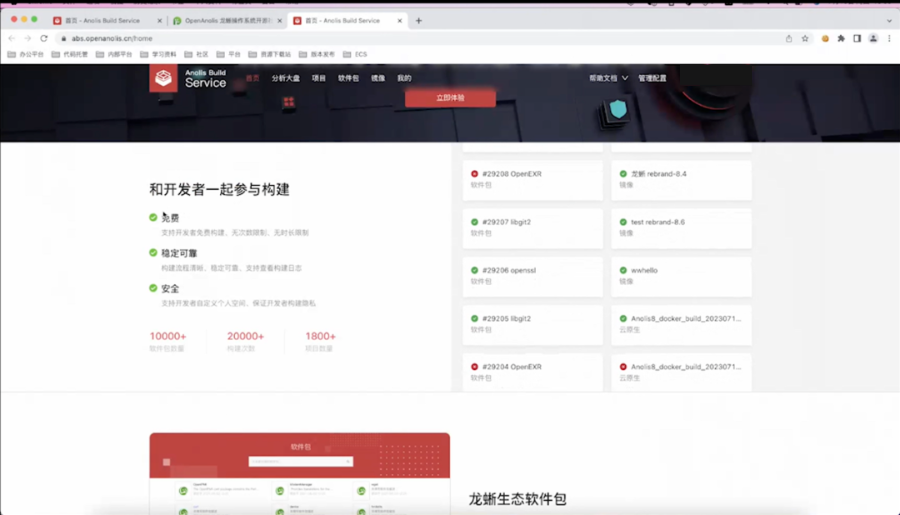900x515 pixels.
Task: Open the 分析大盘 navigation item
Action: tap(285, 78)
